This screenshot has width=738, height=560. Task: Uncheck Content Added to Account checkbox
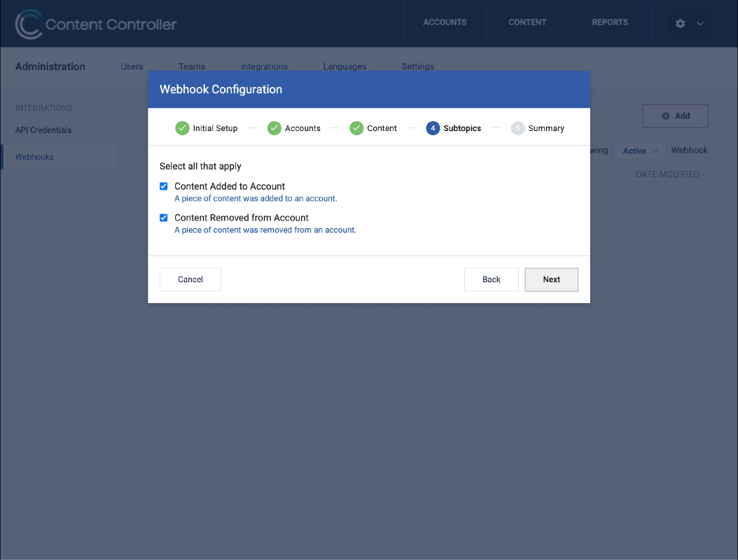click(163, 186)
